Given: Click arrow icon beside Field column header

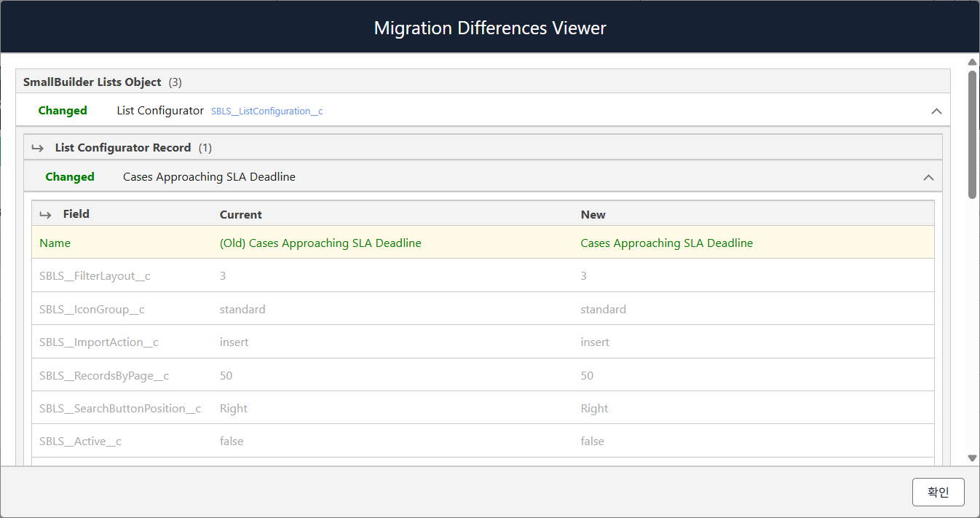Looking at the screenshot, I should (45, 214).
